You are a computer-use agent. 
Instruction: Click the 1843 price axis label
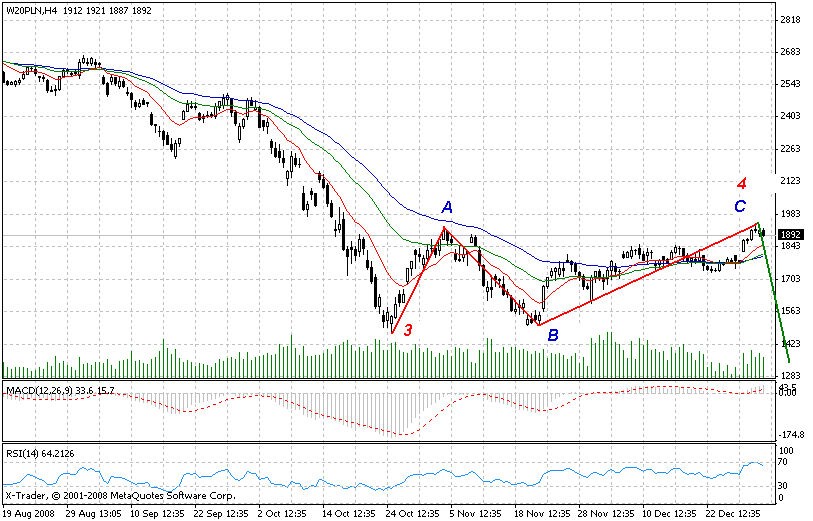pyautogui.click(x=791, y=246)
